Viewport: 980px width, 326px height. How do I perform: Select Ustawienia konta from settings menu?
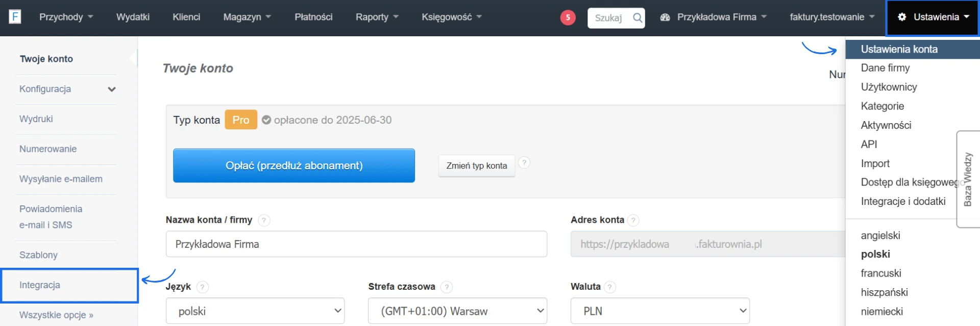(x=913, y=49)
